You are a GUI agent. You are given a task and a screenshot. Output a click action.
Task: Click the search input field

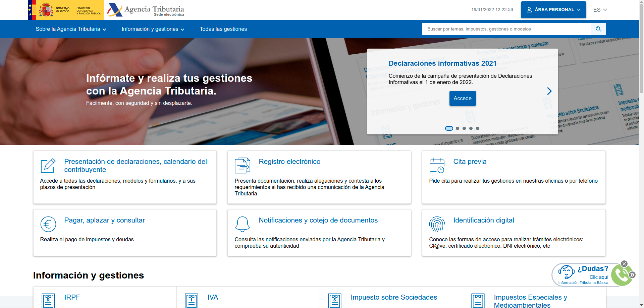coord(506,29)
